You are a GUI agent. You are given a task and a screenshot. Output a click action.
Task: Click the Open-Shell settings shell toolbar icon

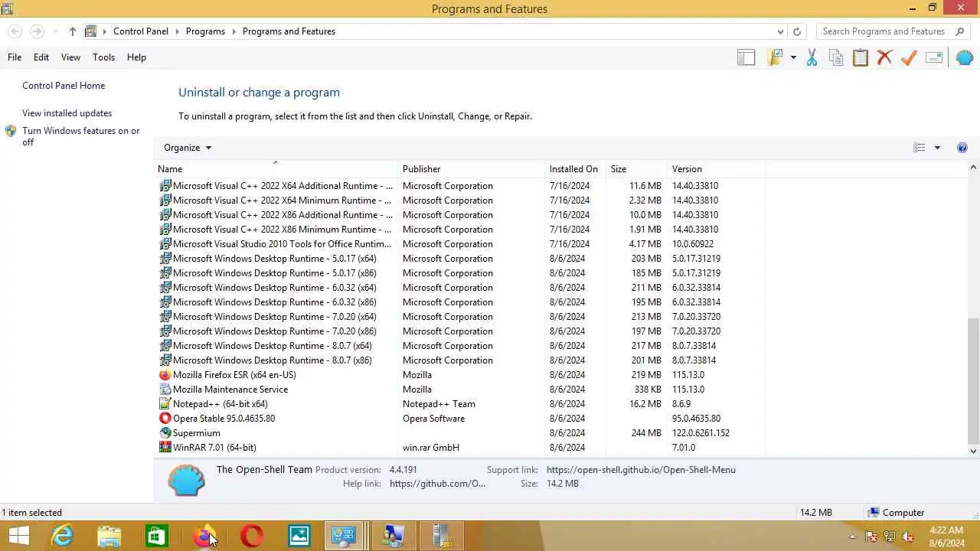pyautogui.click(x=965, y=57)
